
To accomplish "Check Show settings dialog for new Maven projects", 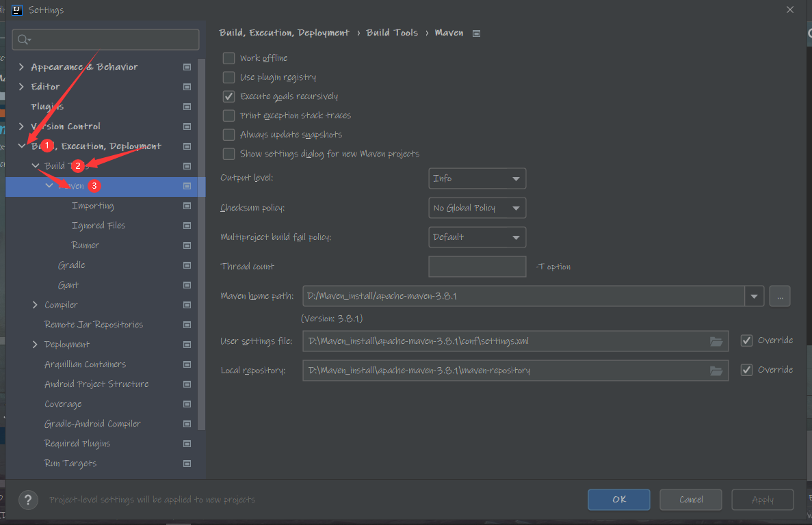I will (228, 154).
